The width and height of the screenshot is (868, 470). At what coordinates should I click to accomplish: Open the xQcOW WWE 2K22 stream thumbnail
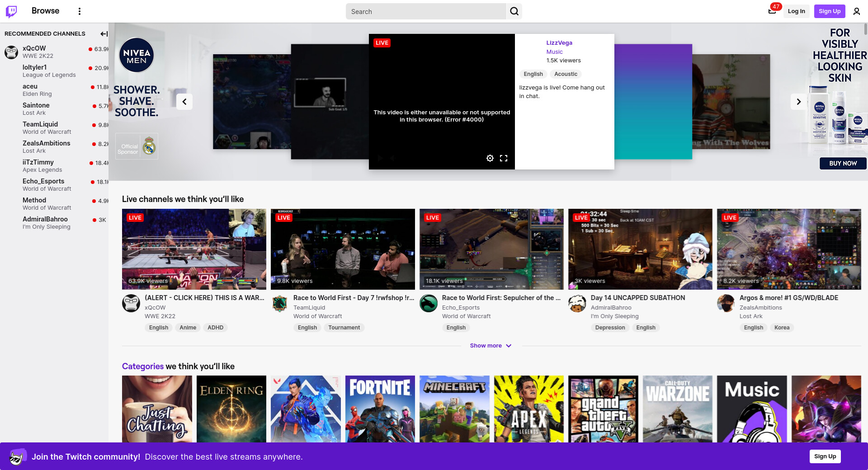[x=194, y=249]
